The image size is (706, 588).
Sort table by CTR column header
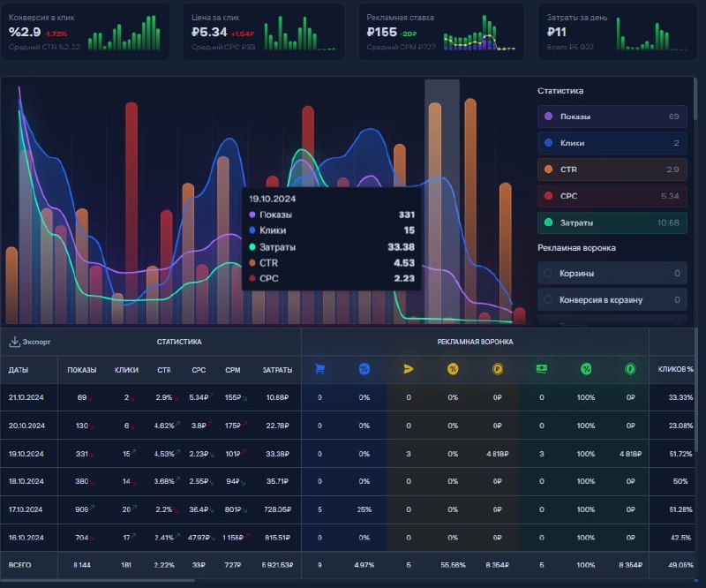tap(164, 370)
